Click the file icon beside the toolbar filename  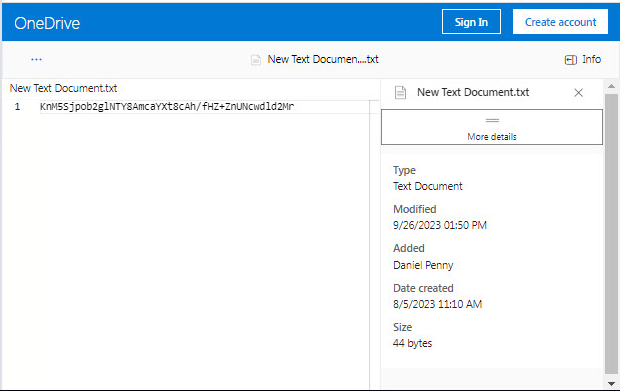point(256,60)
